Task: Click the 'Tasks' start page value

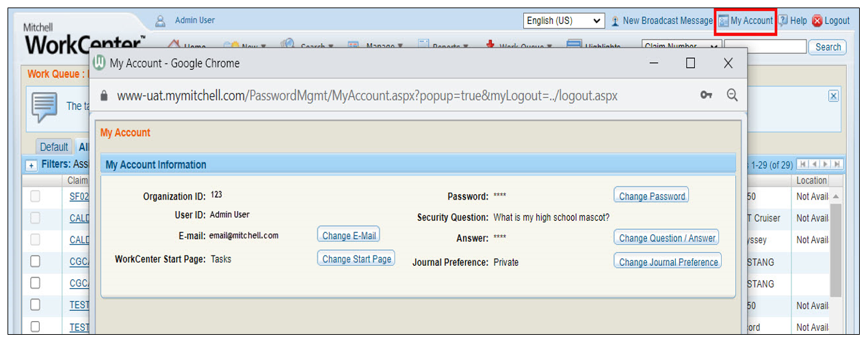Action: click(221, 259)
